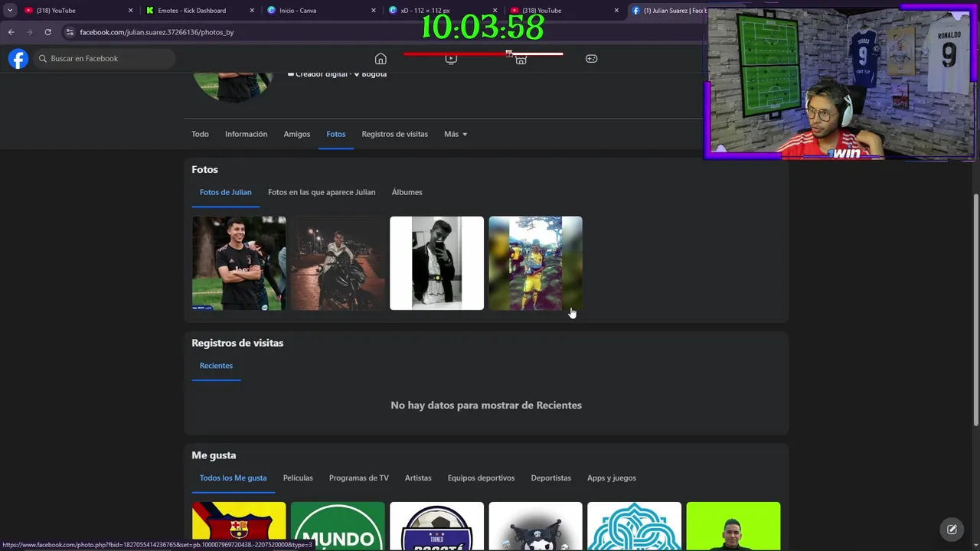The height and width of the screenshot is (551, 980).
Task: Select the Equipos deportivos tab
Action: (481, 478)
